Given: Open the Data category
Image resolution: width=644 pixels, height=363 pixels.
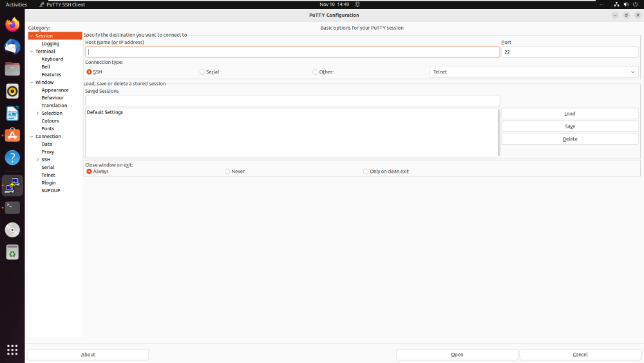Looking at the screenshot, I should 47,144.
